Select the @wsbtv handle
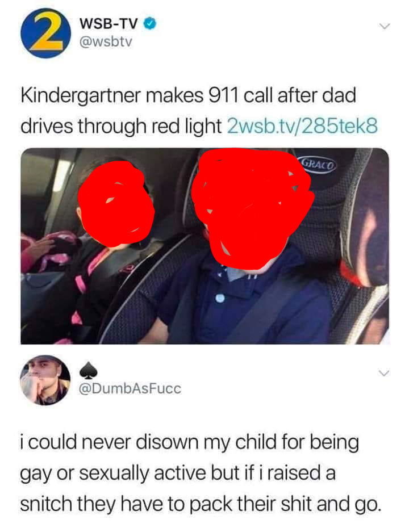The height and width of the screenshot is (532, 409). [105, 42]
